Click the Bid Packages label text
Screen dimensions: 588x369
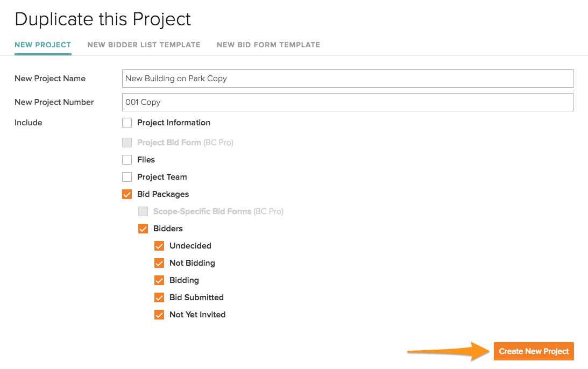[163, 194]
